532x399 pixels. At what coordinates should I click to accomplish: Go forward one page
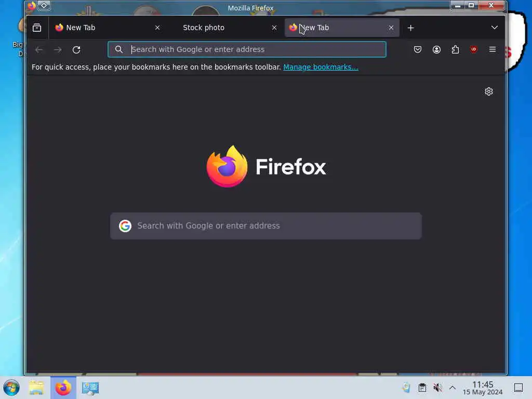click(58, 50)
